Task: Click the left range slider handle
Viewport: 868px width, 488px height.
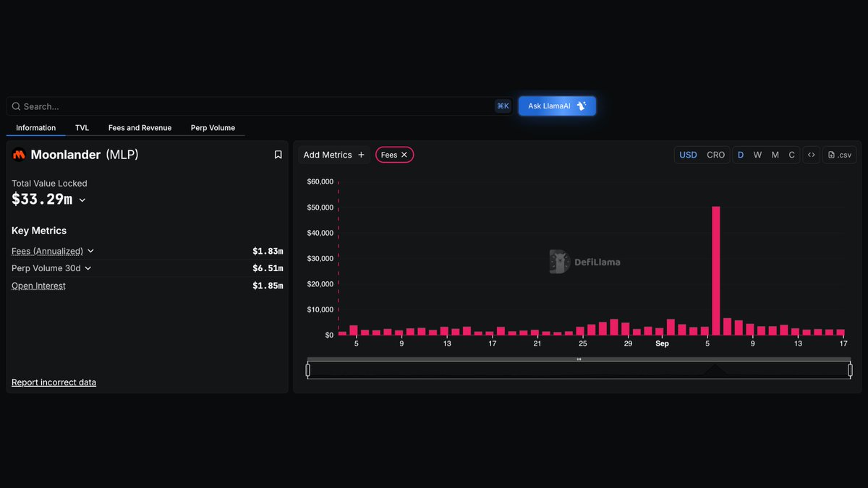Action: click(x=307, y=370)
